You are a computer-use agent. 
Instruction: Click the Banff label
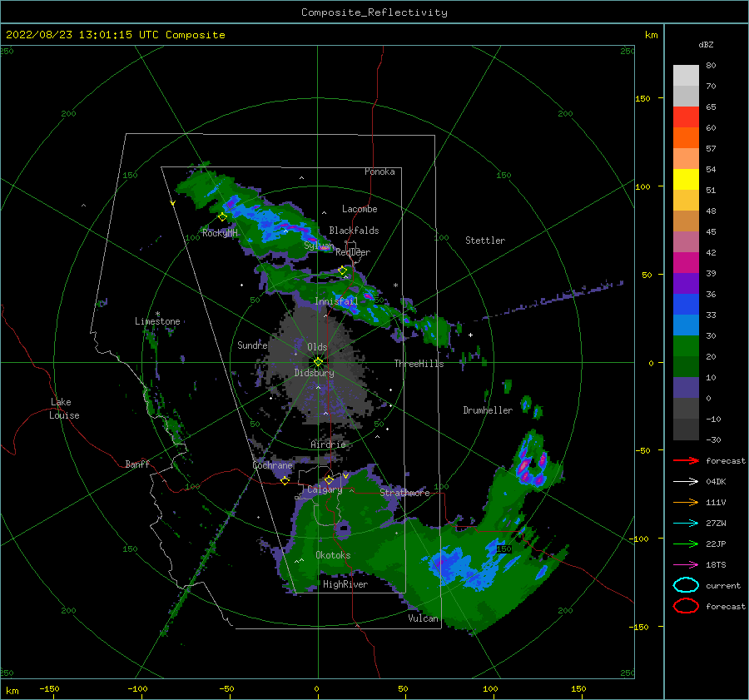click(137, 464)
